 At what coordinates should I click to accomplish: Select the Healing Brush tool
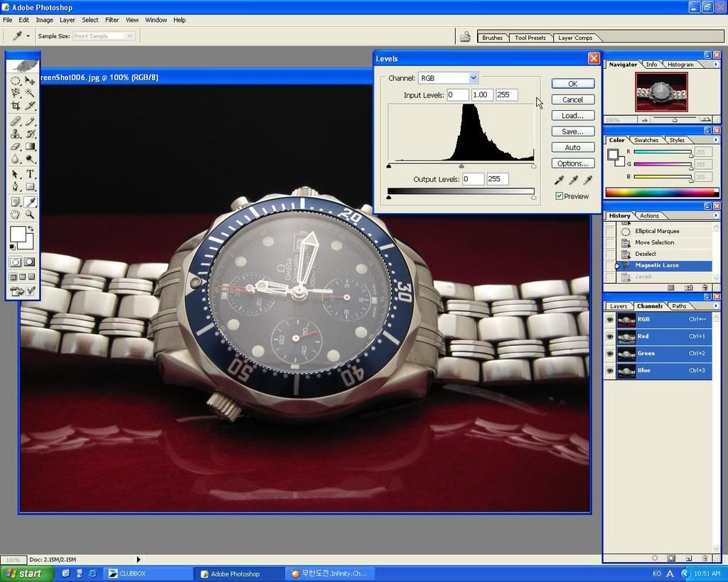pos(16,122)
